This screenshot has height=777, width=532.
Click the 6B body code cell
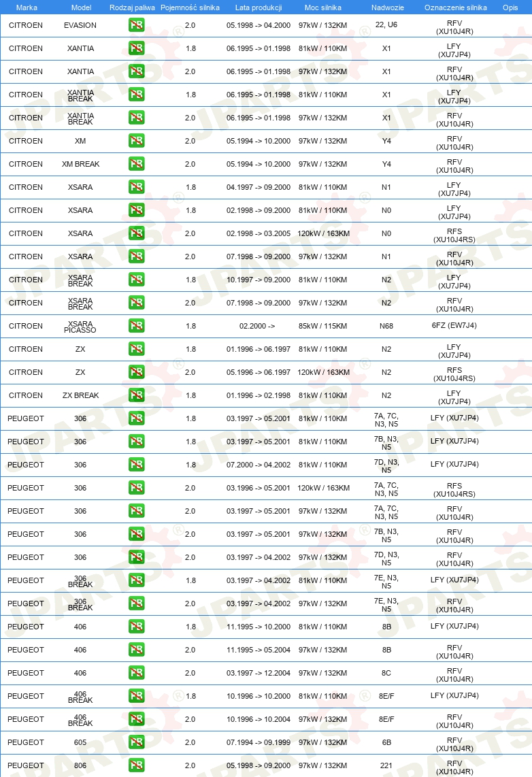coord(386,742)
